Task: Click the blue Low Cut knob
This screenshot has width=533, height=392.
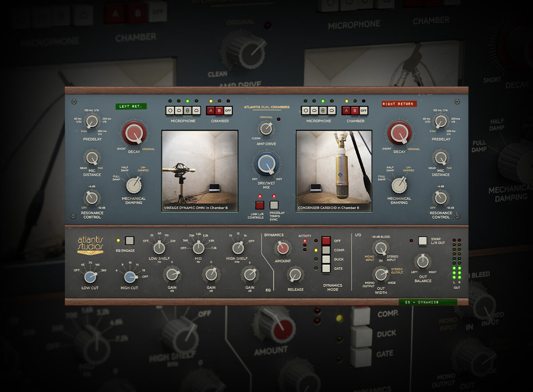Action: pyautogui.click(x=90, y=277)
